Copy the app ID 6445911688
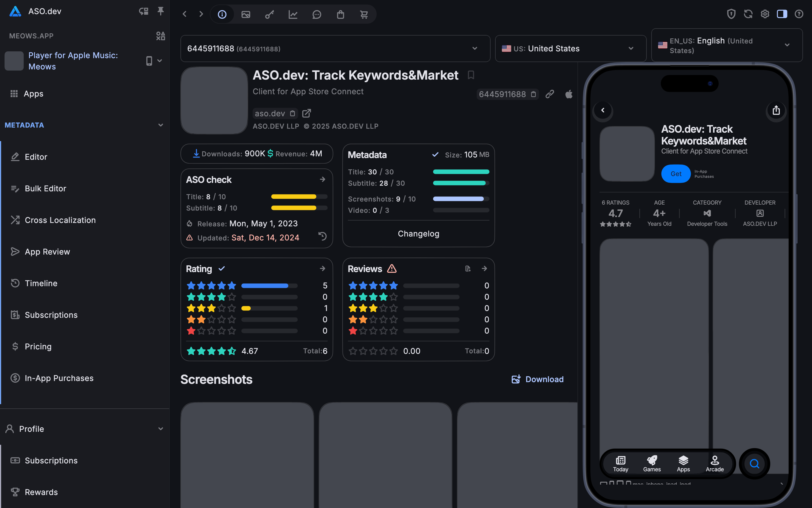The image size is (812, 508). click(x=533, y=95)
